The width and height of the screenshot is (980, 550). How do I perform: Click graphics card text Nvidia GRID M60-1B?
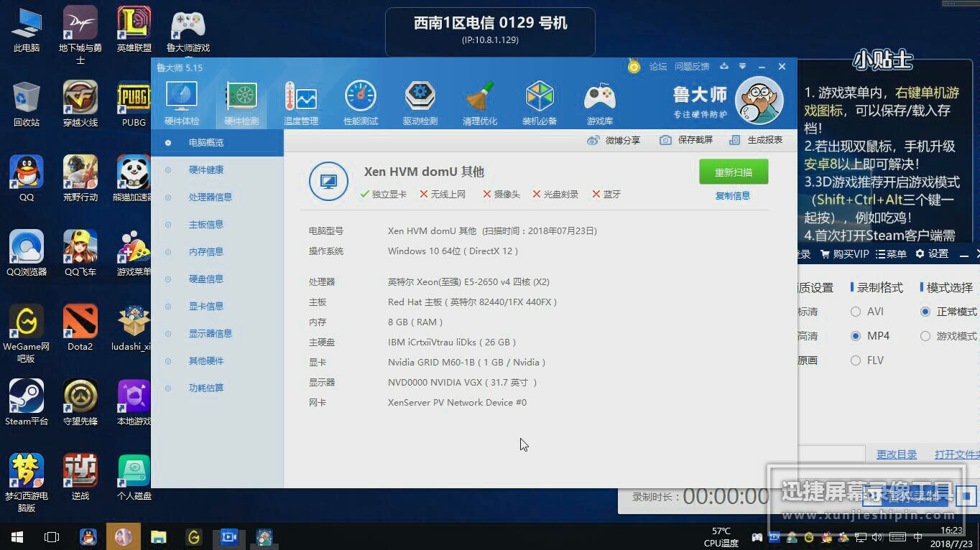[466, 363]
